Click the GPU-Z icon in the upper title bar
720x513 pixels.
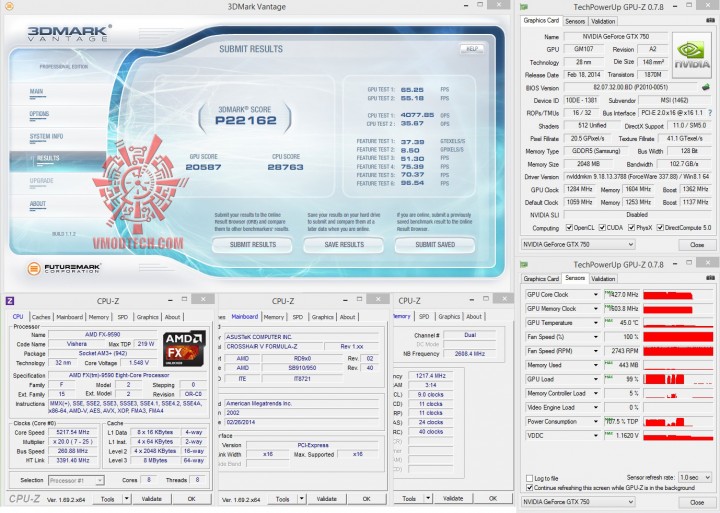[x=523, y=7]
